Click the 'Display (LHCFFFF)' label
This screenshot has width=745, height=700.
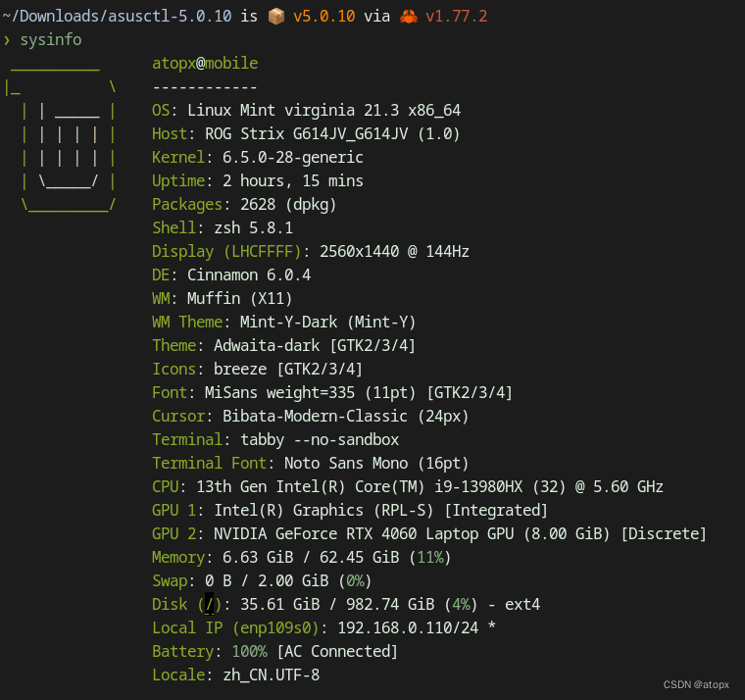(x=227, y=251)
